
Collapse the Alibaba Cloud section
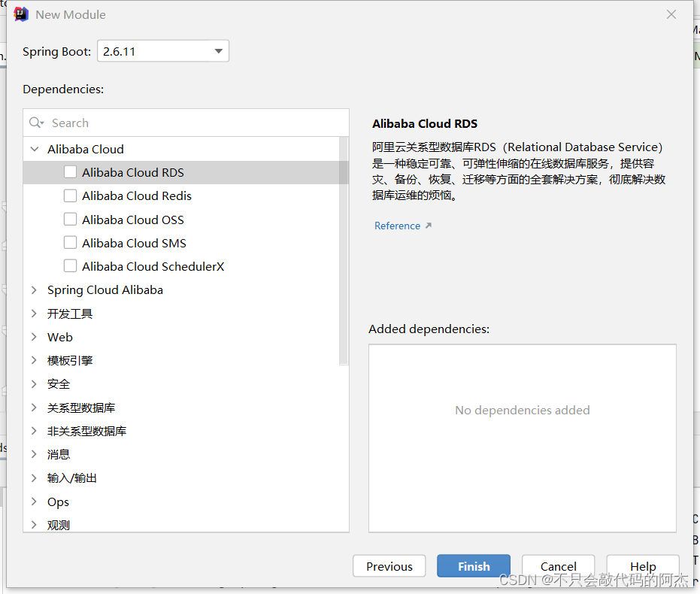click(x=34, y=148)
